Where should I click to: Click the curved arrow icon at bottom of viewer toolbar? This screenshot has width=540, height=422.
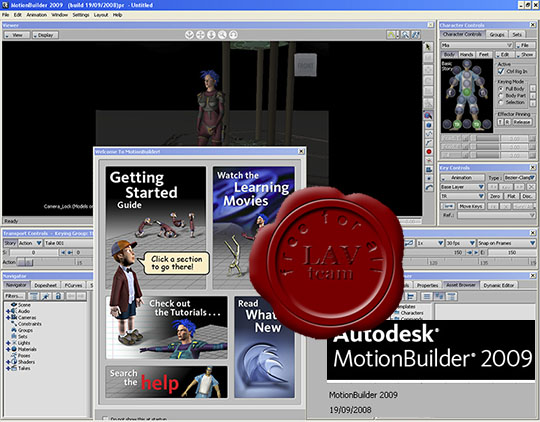point(428,188)
